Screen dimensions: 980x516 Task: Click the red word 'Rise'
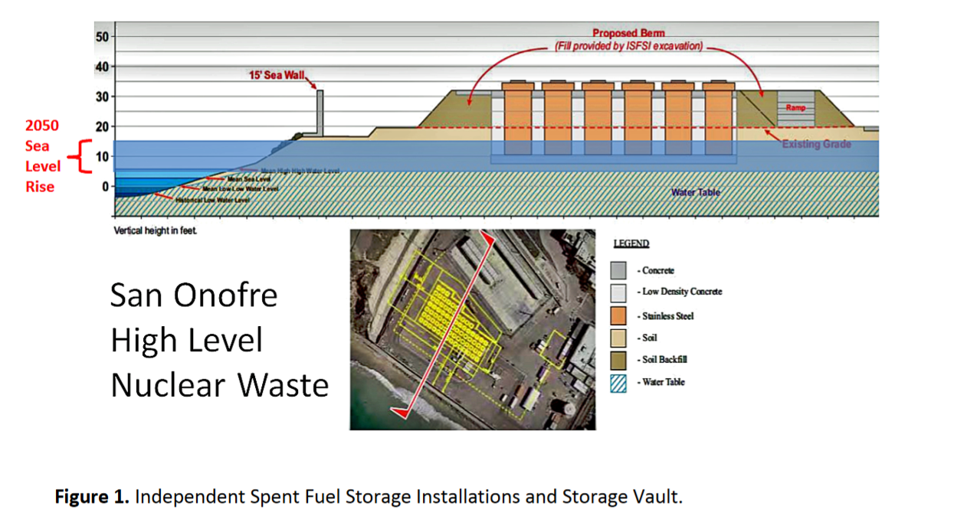pos(40,186)
